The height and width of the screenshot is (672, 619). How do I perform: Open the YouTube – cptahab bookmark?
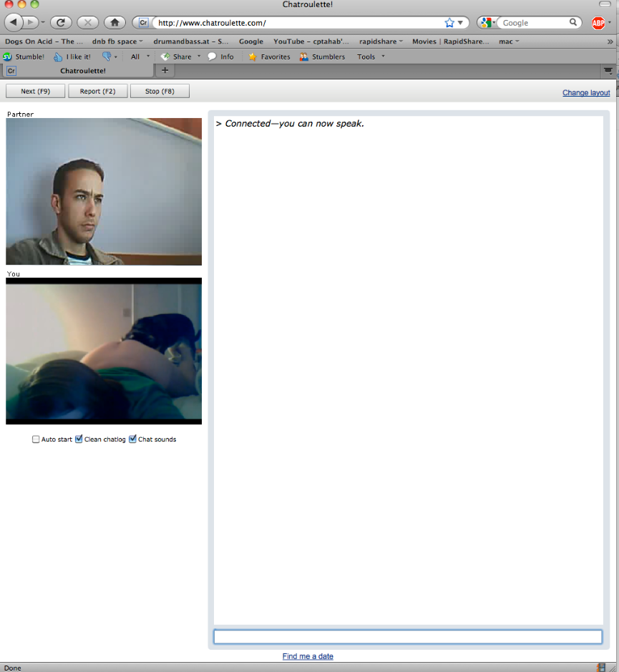(x=311, y=42)
